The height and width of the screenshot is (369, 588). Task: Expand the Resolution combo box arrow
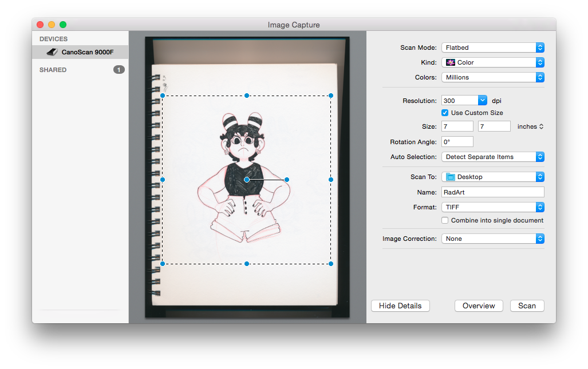483,100
